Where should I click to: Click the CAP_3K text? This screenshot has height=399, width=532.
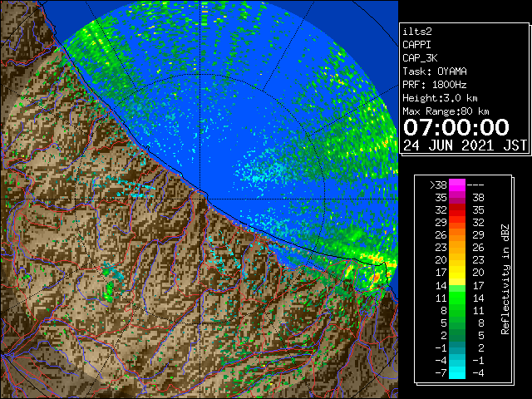[x=420, y=58]
